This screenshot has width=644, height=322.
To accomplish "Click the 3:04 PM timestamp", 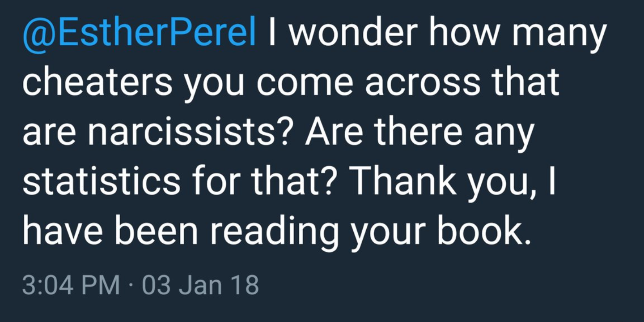I will coord(71,285).
